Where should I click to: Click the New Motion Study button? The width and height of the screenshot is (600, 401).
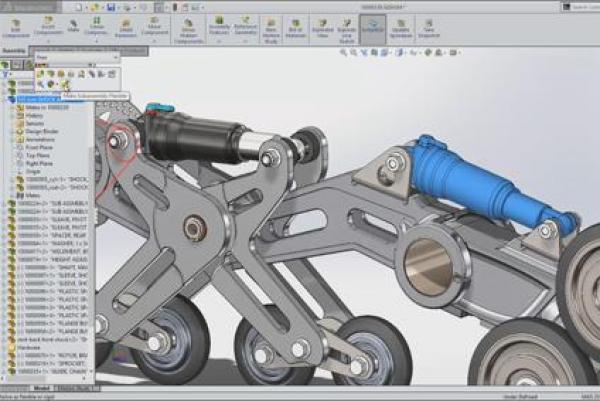(271, 23)
